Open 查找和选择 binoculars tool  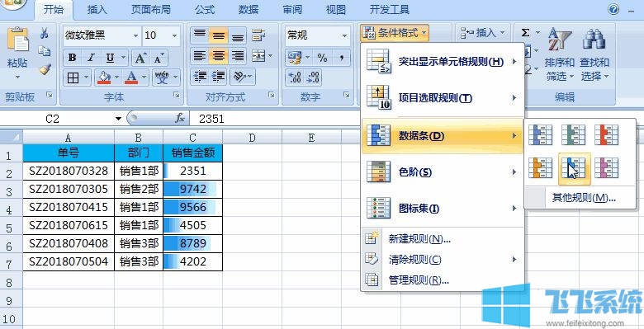click(x=594, y=54)
